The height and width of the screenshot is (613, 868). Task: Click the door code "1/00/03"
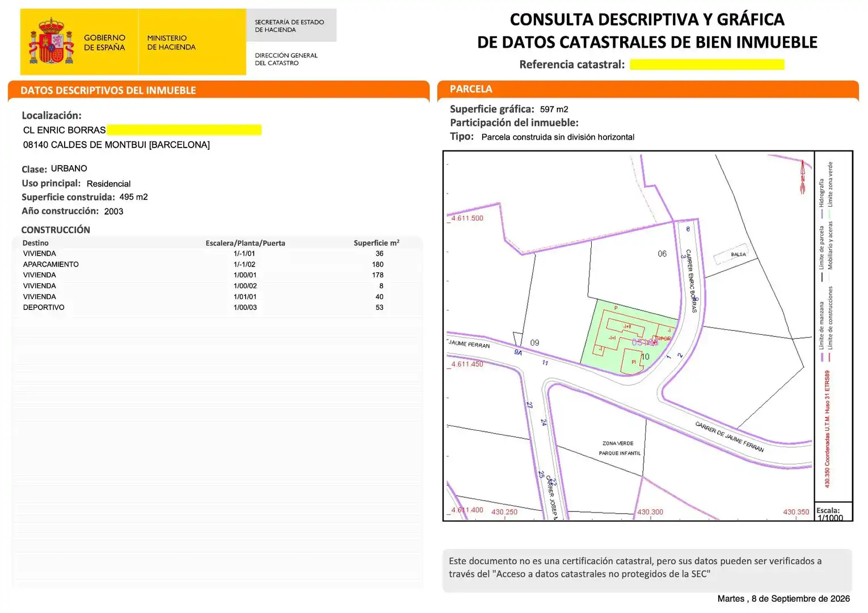click(245, 308)
